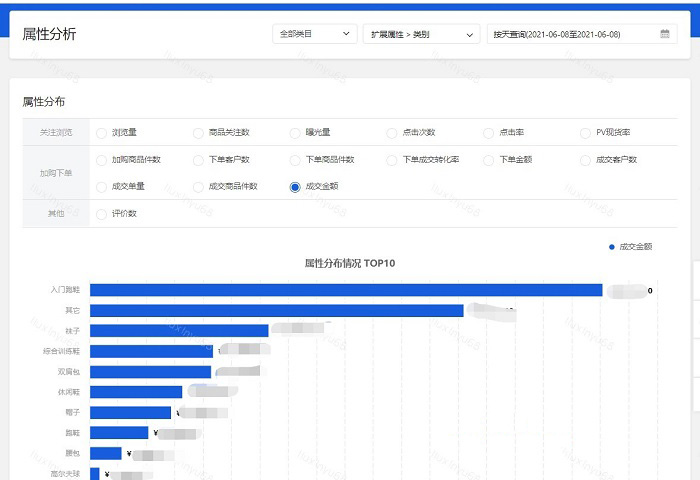Select the 点击次数 radio option
The height and width of the screenshot is (480, 700).
392,133
